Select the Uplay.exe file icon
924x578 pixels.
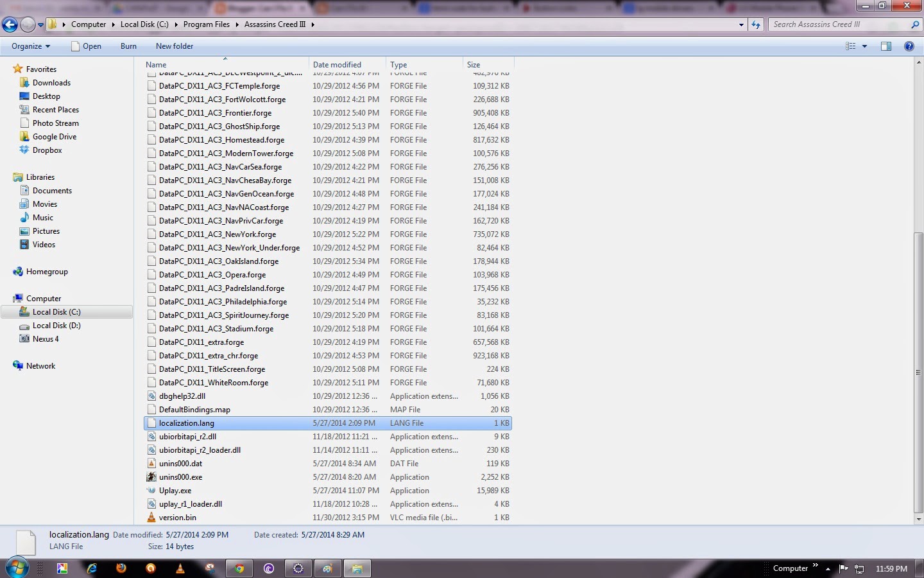151,491
